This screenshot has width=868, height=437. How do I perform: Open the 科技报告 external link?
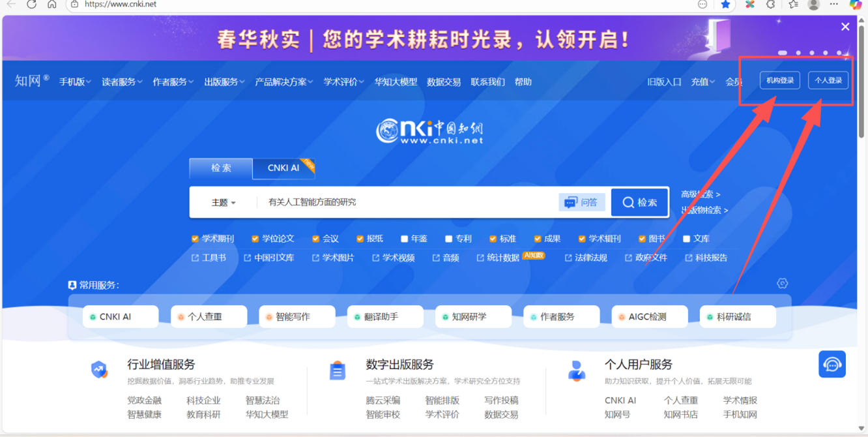(x=706, y=258)
